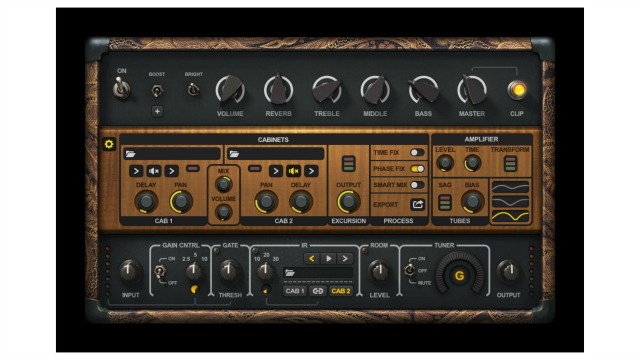
Task: Toggle the CAB 2 small indicator button
Action: [x=255, y=168]
